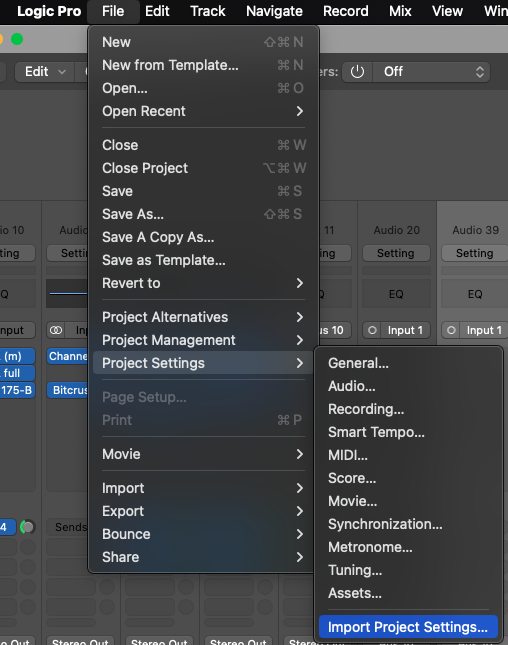Expand the Revert to submenu
The height and width of the screenshot is (645, 508).
pos(203,283)
